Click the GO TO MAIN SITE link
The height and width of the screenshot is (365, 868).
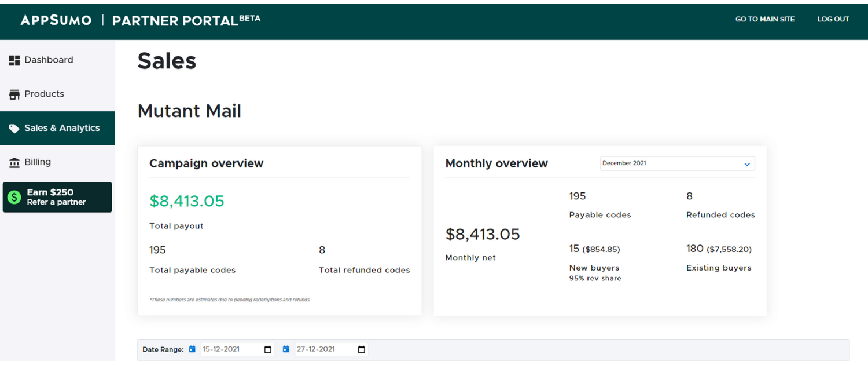765,19
